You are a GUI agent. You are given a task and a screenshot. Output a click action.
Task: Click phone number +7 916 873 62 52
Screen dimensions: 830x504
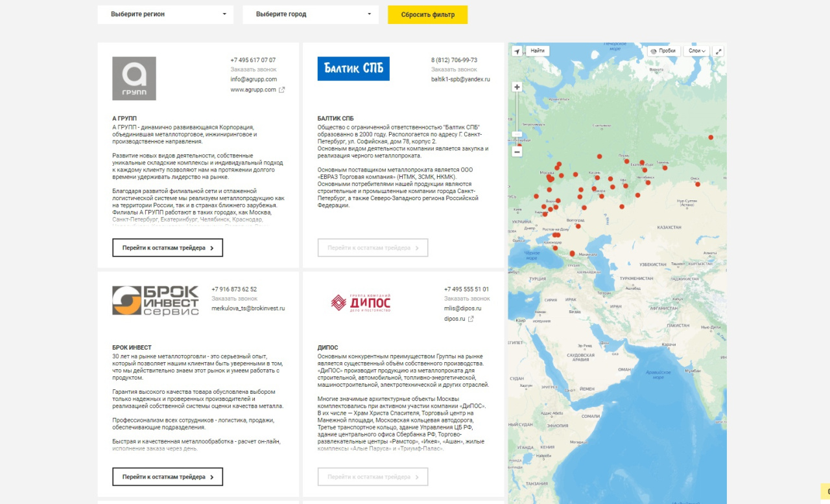234,289
